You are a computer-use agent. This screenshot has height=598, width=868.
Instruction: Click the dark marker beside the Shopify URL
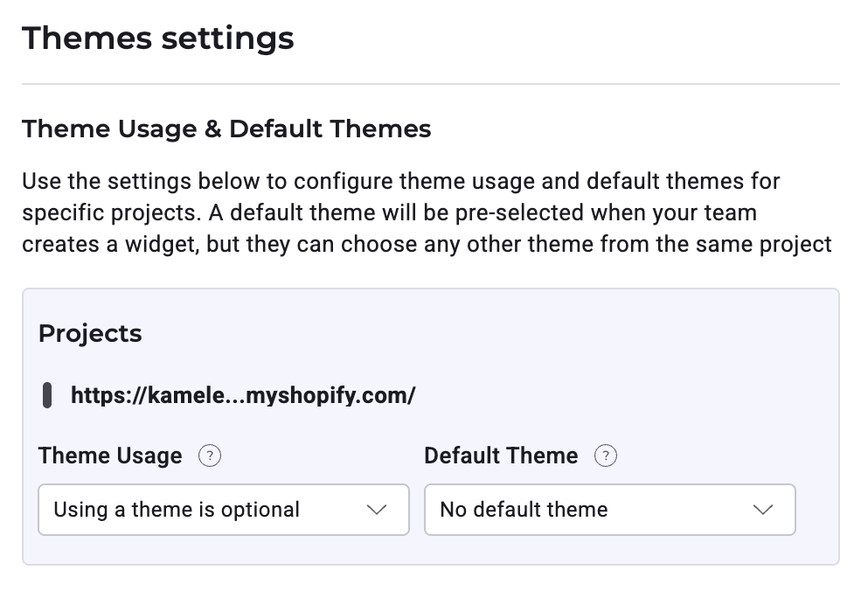[x=47, y=395]
